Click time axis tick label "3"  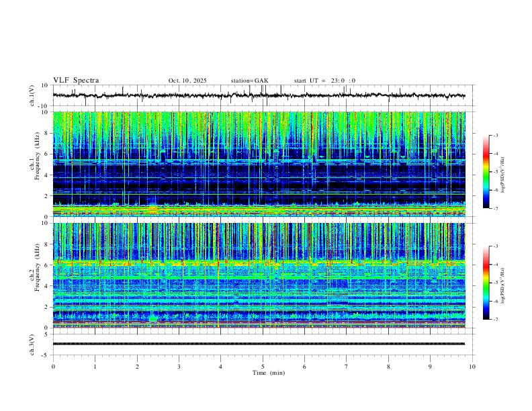[x=179, y=367]
